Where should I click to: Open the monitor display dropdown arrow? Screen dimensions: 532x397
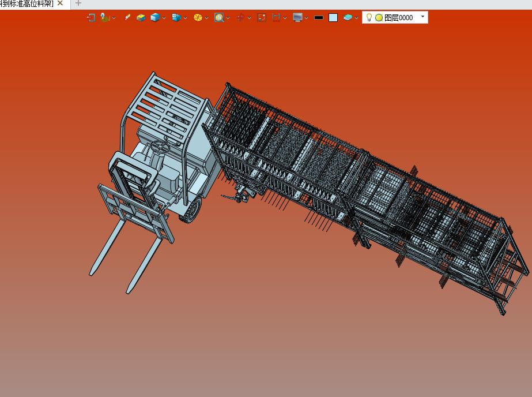[x=307, y=18]
